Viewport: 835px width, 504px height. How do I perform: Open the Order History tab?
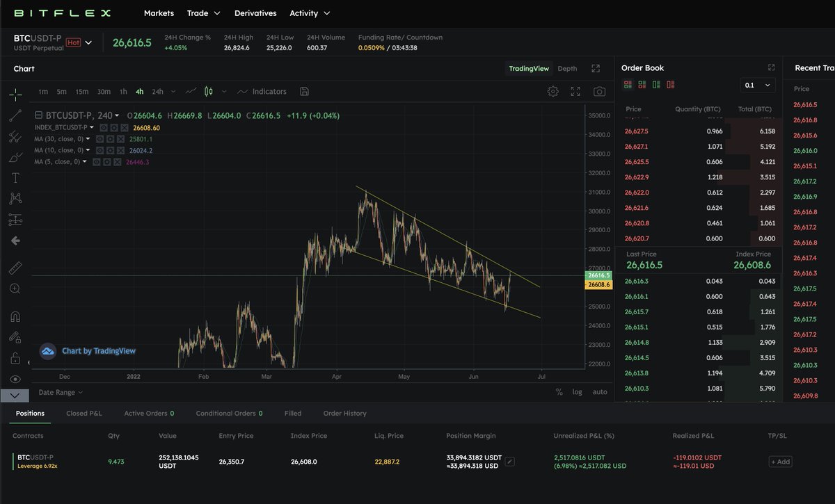pos(344,413)
